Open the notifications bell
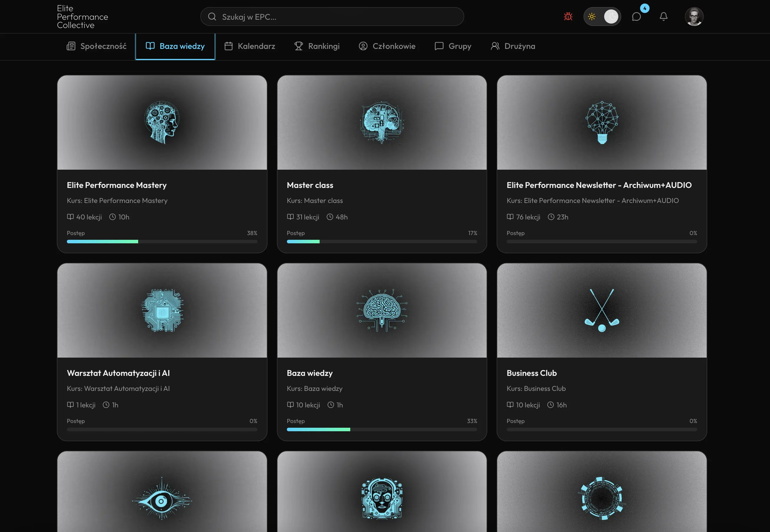Image resolution: width=770 pixels, height=532 pixels. pyautogui.click(x=663, y=16)
